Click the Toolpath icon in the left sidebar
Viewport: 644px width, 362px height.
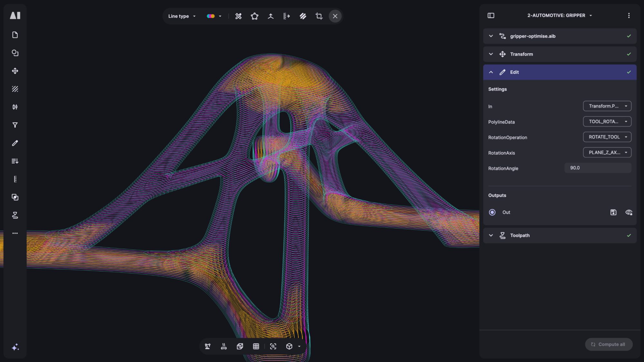tap(15, 215)
